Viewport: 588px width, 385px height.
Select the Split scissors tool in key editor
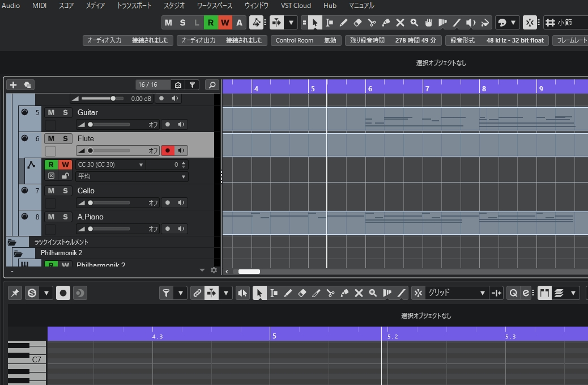click(x=330, y=293)
